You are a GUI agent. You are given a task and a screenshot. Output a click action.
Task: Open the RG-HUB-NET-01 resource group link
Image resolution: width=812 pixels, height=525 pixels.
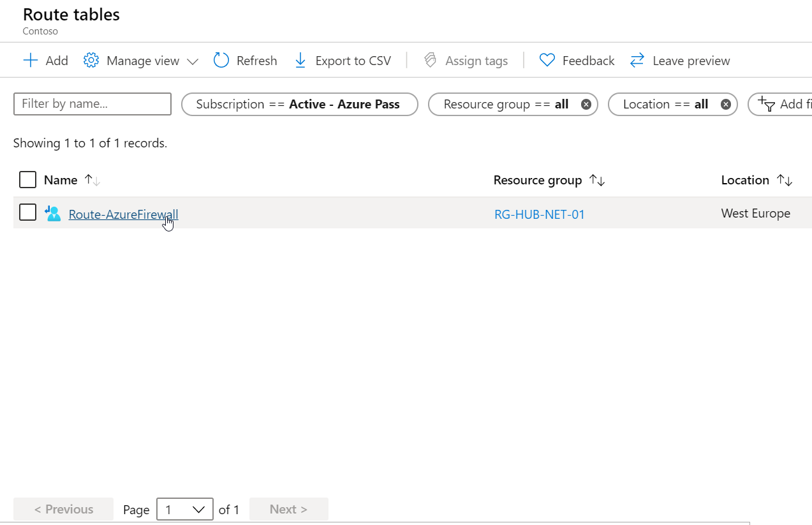(540, 214)
